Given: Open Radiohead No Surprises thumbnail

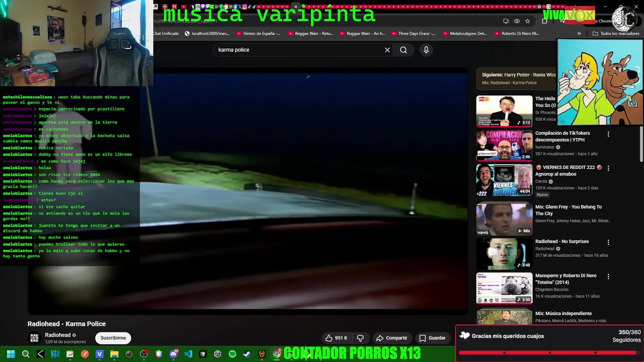Looking at the screenshot, I should click(504, 254).
